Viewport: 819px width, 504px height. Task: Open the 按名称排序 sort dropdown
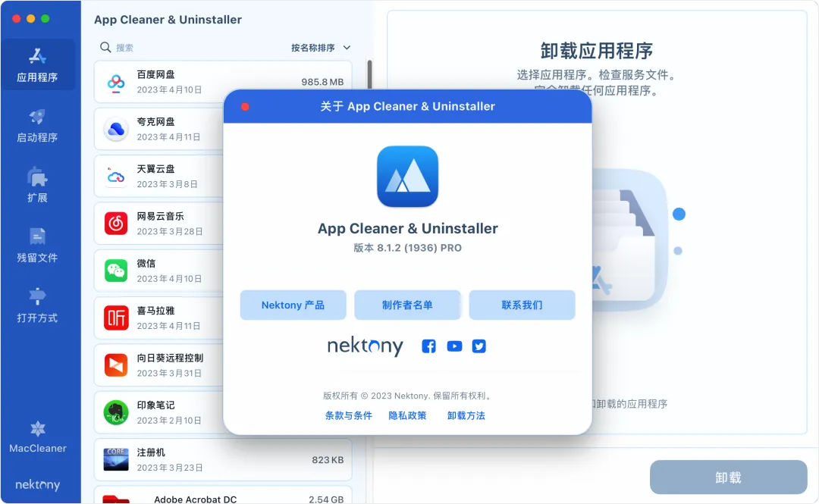(321, 48)
